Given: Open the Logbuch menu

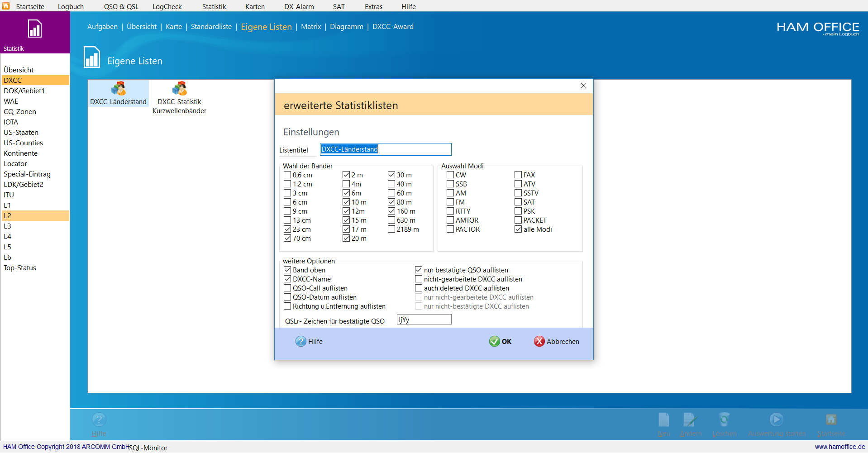Looking at the screenshot, I should pyautogui.click(x=71, y=6).
